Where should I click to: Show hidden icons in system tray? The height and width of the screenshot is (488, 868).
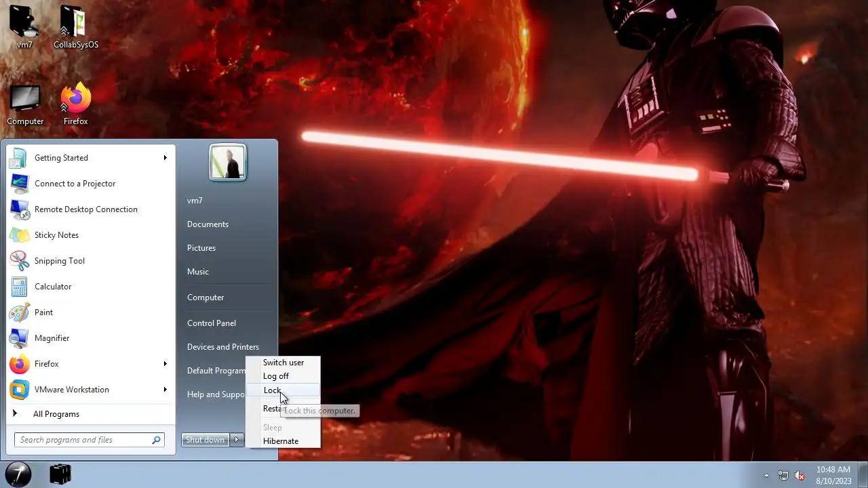coord(766,475)
